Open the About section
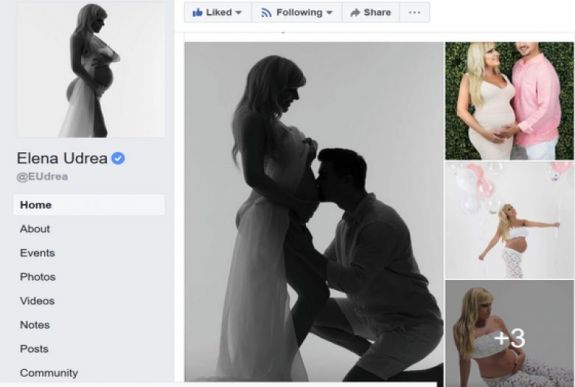The image size is (575, 387). point(35,229)
